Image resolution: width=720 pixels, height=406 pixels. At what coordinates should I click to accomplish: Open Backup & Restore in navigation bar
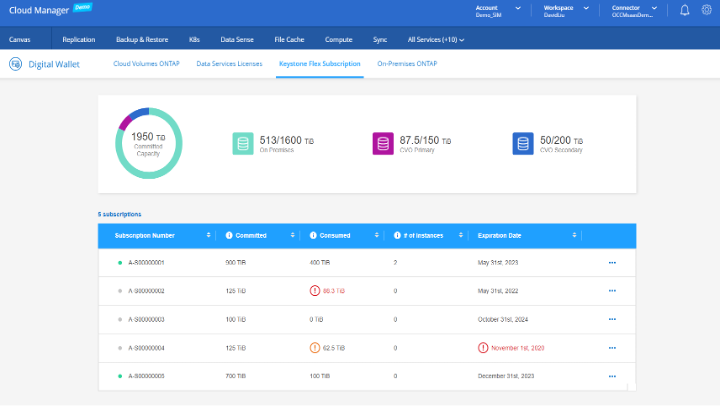tap(141, 39)
